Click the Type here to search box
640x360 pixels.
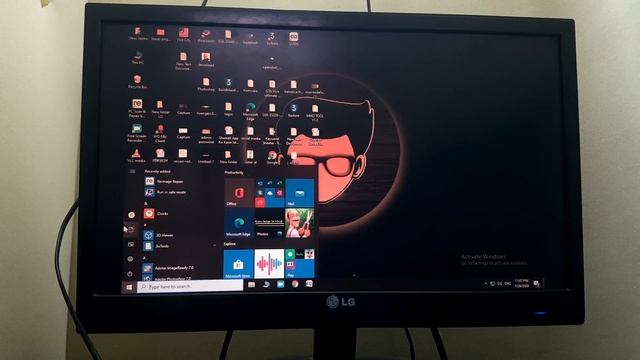coord(190,287)
